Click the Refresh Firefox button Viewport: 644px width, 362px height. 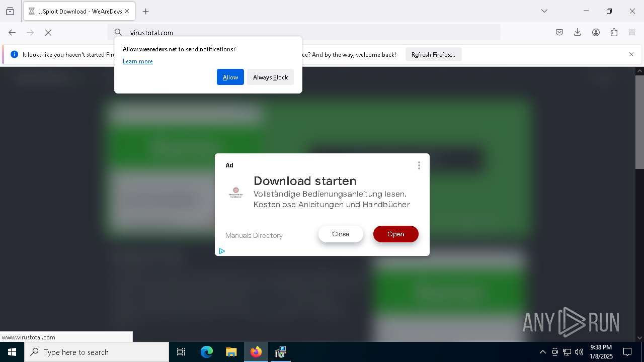point(433,54)
